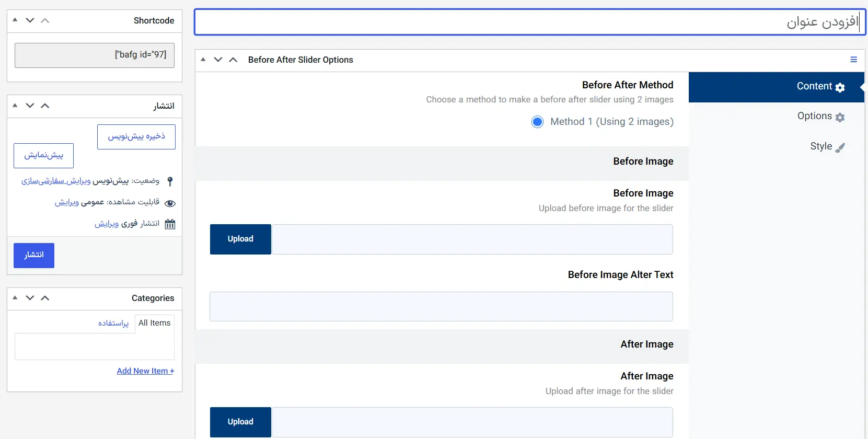Screen dimensions: 868x439
Task: Switch to the Options tab
Action: [x=777, y=117]
